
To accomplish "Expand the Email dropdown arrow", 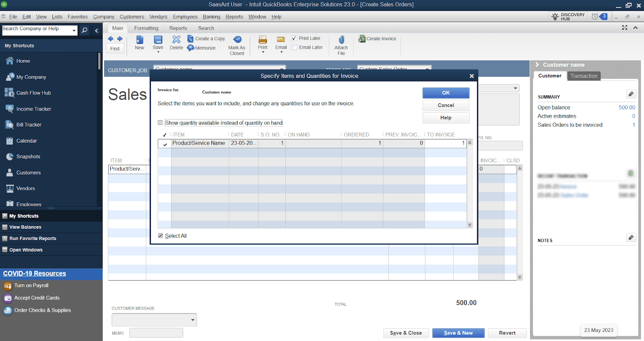I will (x=281, y=52).
